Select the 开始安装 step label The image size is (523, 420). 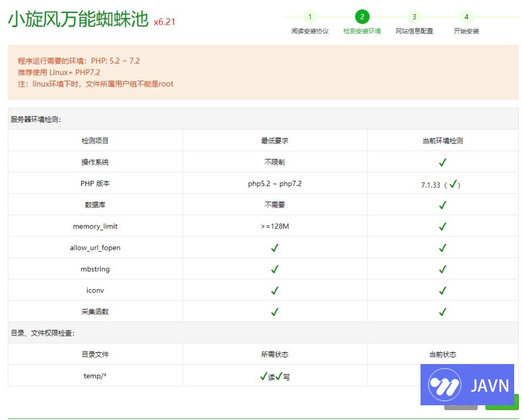tap(466, 31)
